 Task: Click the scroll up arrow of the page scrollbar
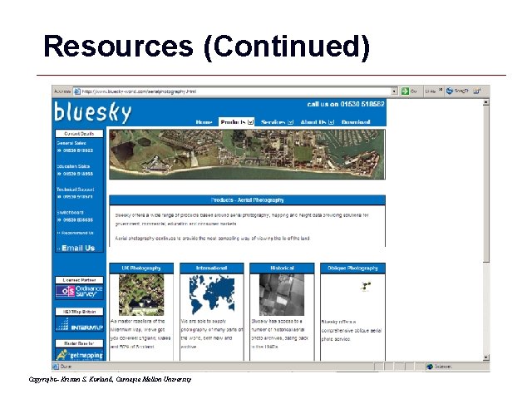(486, 102)
